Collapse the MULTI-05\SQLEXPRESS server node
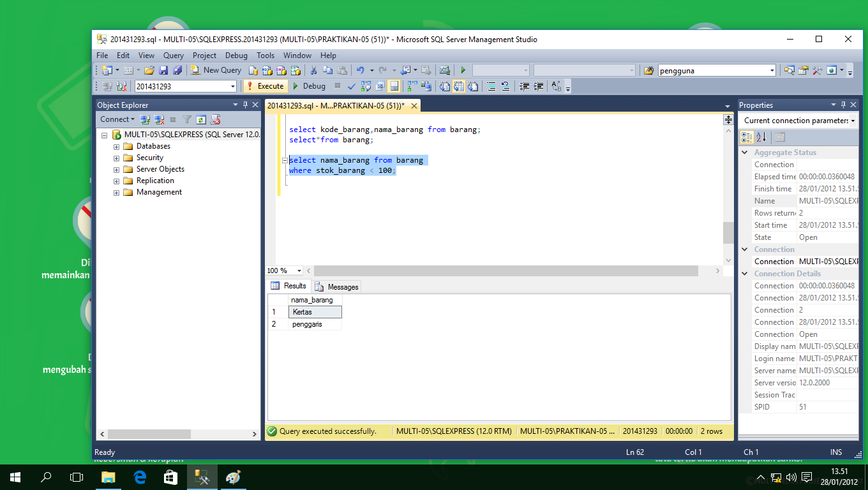This screenshot has width=868, height=490. coord(104,135)
